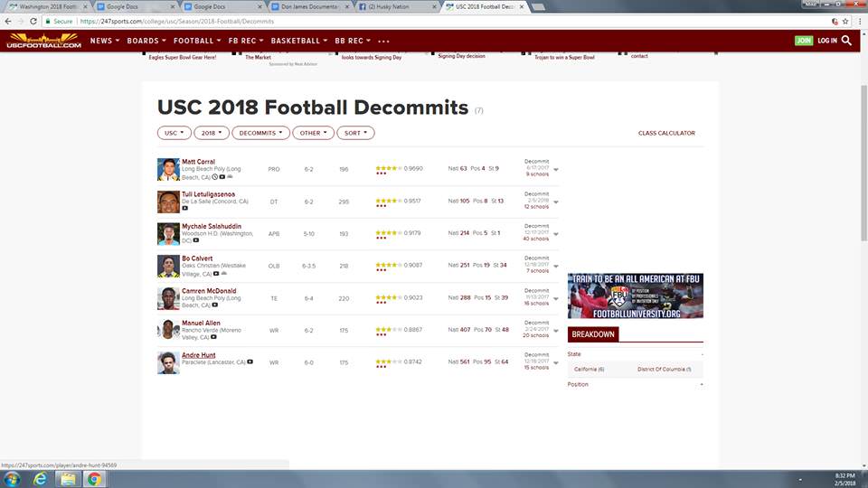Viewport: 868px width, 488px height.
Task: Click the '9 schools' link for Matt Corral
Action: pyautogui.click(x=537, y=174)
